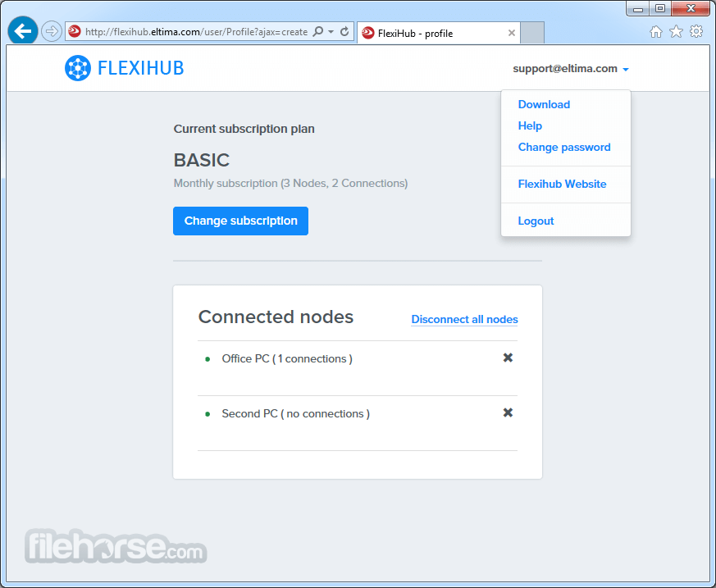Minimize the browser window
The height and width of the screenshot is (588, 716).
(638, 9)
